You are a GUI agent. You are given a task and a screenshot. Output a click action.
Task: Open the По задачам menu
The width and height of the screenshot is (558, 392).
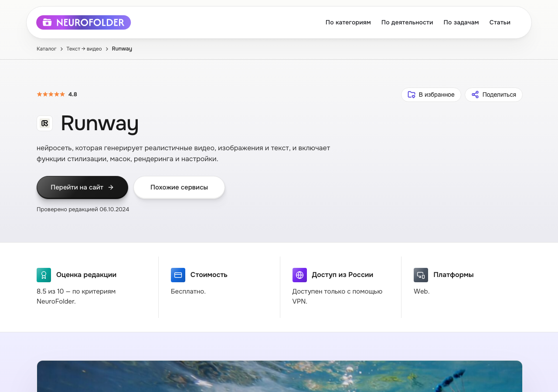tap(461, 22)
